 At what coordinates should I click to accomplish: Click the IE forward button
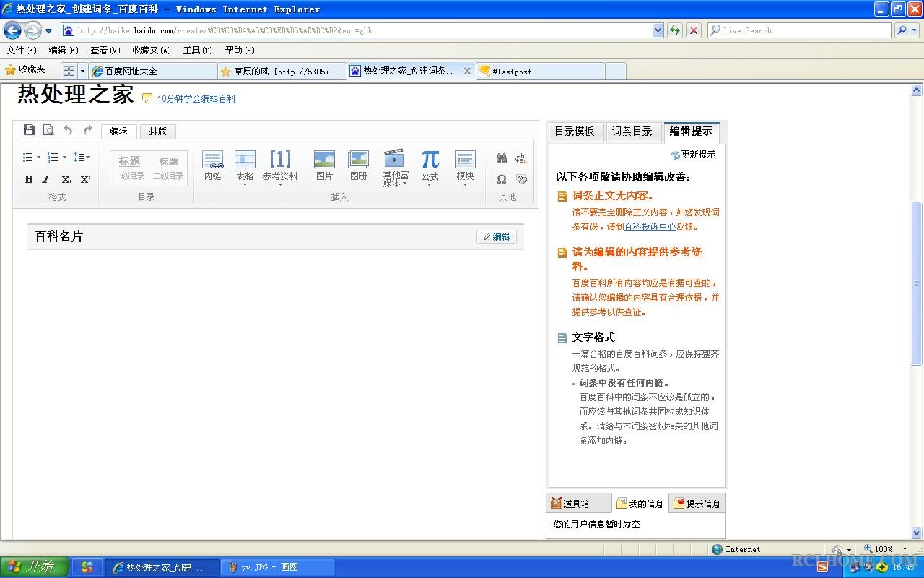32,30
